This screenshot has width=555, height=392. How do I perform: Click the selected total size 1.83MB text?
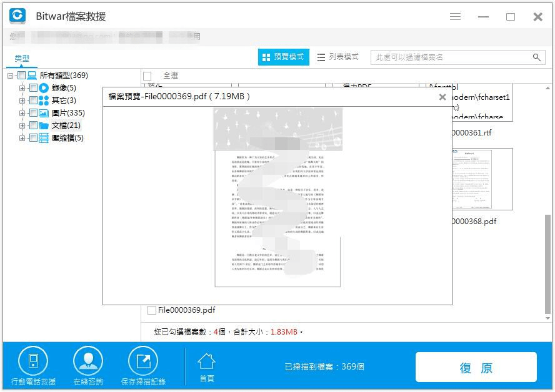pos(284,332)
